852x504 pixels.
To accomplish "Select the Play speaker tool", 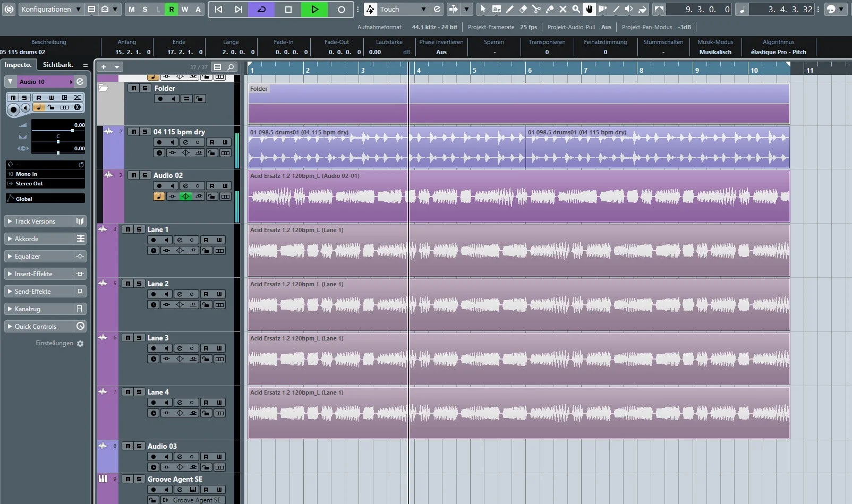I will (x=629, y=9).
